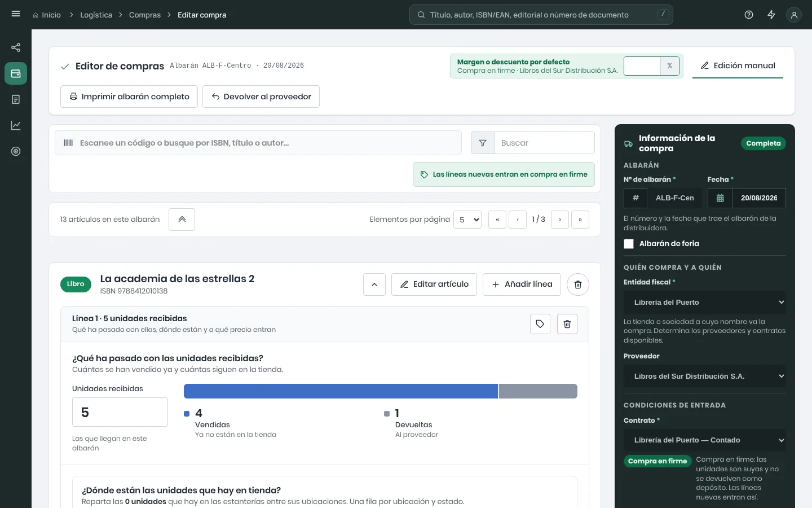Open the purchases sidebar icon

(x=16, y=73)
